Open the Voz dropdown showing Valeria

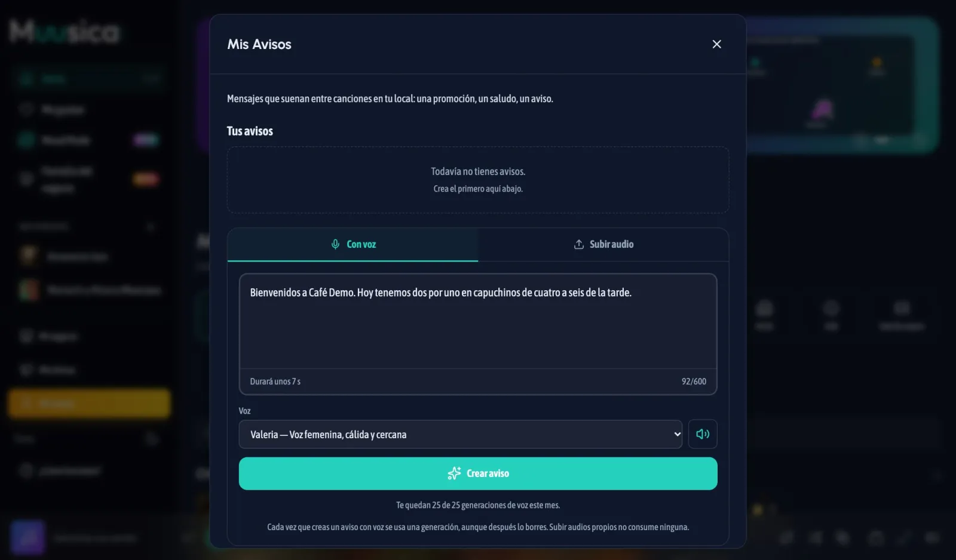(461, 434)
